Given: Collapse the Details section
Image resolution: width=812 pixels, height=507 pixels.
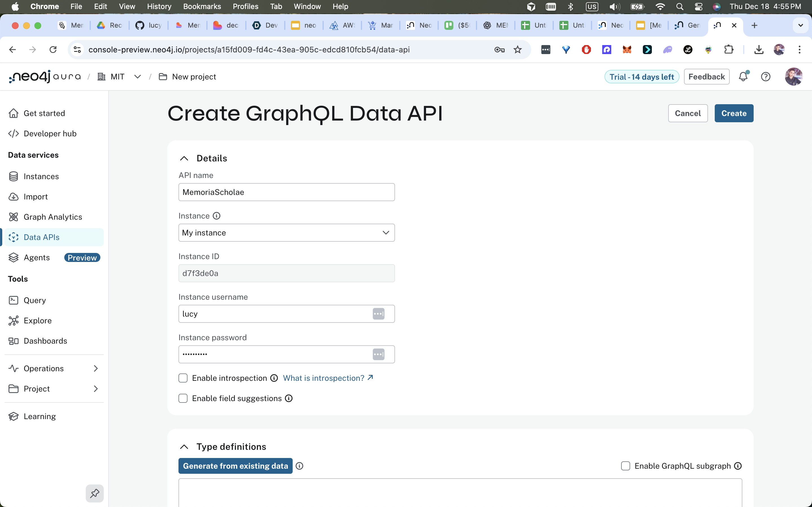Looking at the screenshot, I should click(x=184, y=158).
